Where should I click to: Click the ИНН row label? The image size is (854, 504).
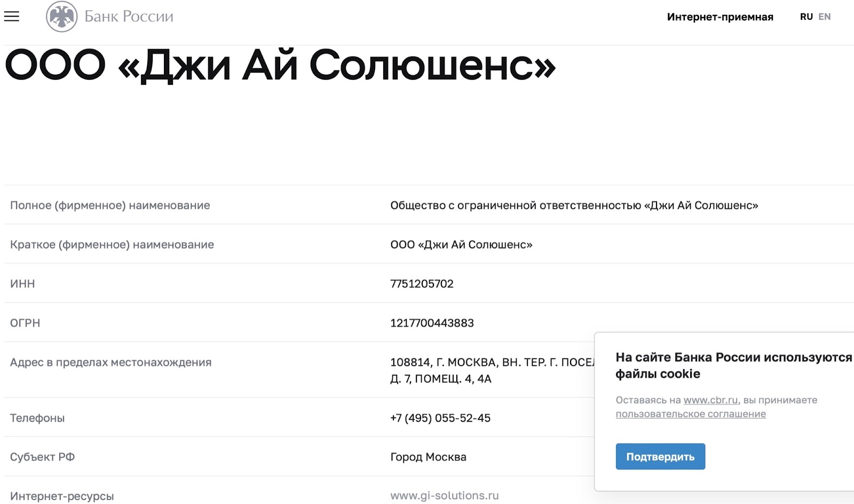(22, 284)
